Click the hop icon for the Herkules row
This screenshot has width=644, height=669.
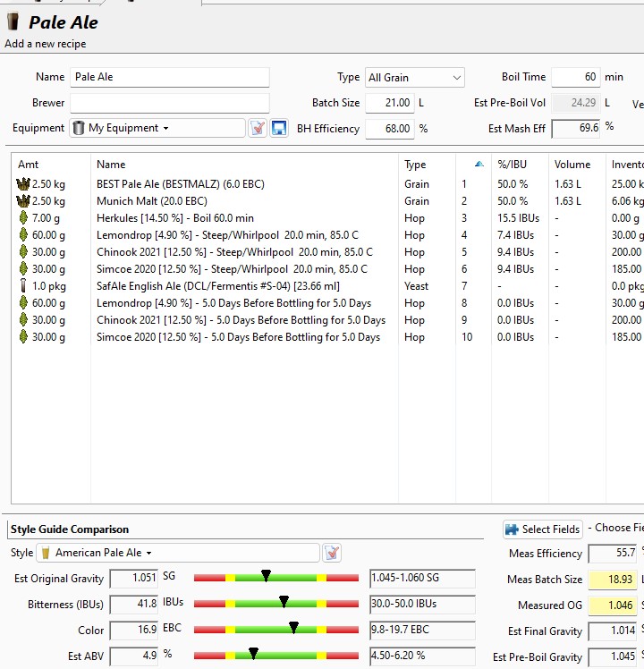[23, 218]
